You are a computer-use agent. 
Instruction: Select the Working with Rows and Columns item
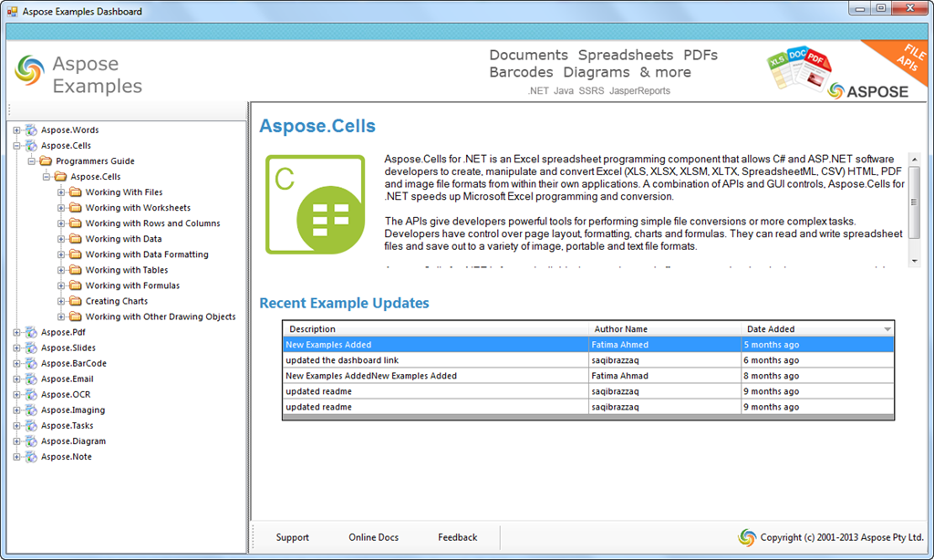152,223
